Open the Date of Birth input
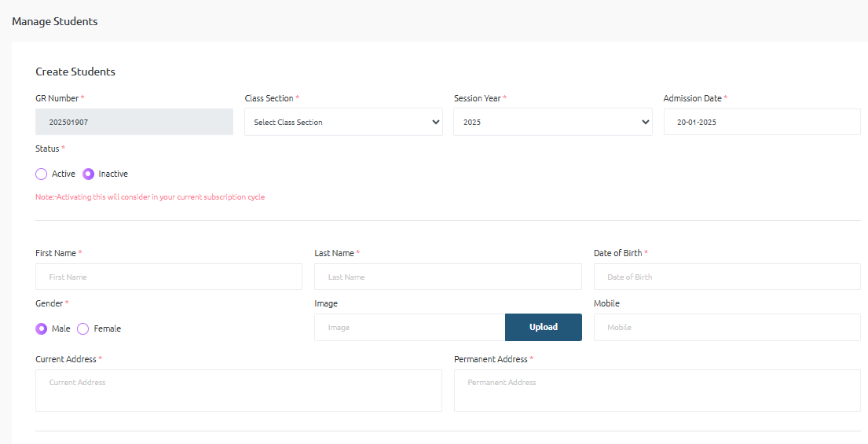The width and height of the screenshot is (868, 444). pyautogui.click(x=727, y=277)
